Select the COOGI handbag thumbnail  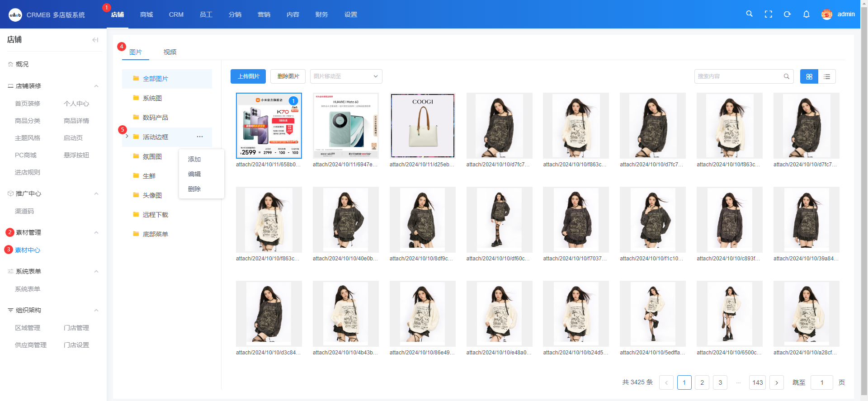[422, 126]
